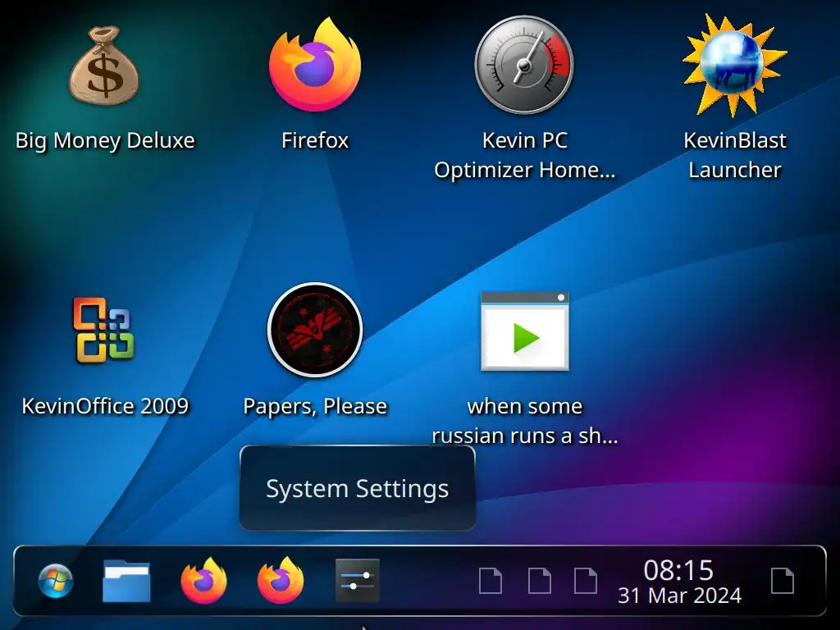Select the Papers, Please desktop icon
Image resolution: width=840 pixels, height=630 pixels.
coord(315,330)
